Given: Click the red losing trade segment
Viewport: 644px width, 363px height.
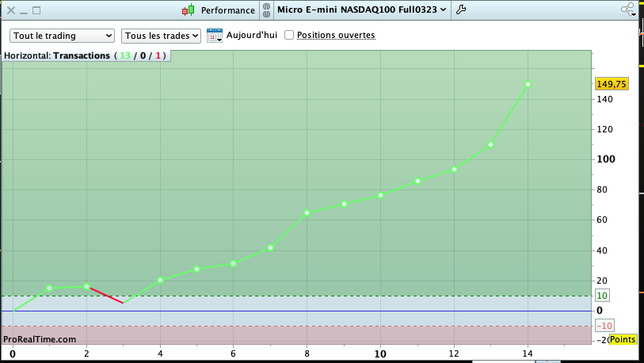Looking at the screenshot, I should pyautogui.click(x=106, y=296).
